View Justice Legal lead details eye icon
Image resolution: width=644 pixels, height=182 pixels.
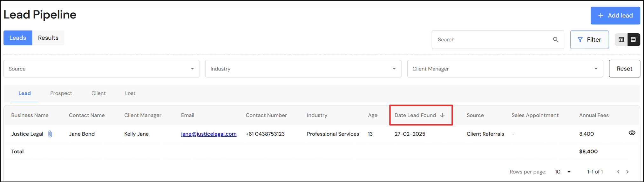pos(632,133)
